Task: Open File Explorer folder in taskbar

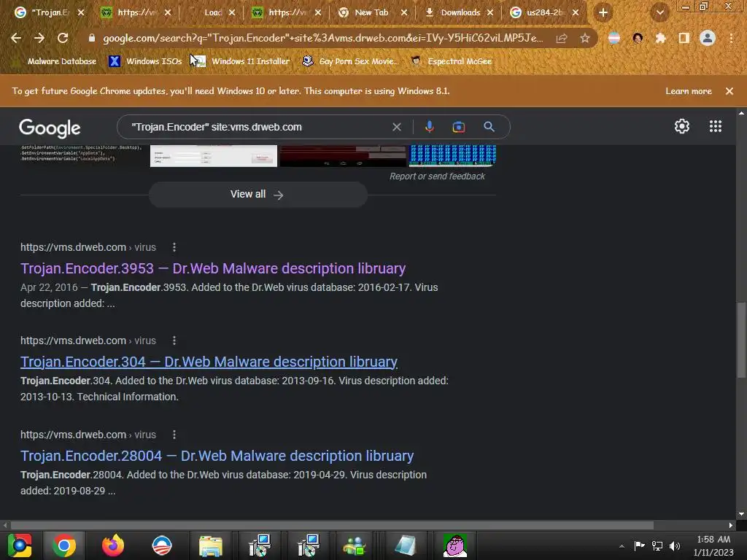Action: (x=211, y=545)
